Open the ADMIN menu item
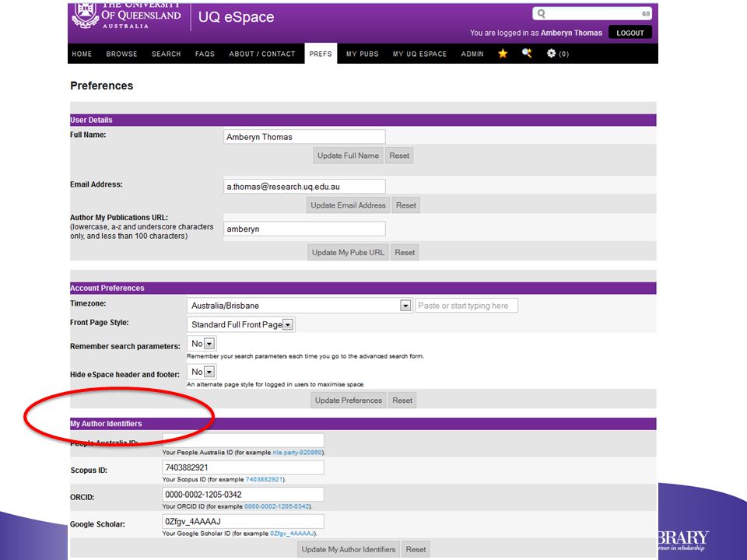This screenshot has height=560, width=747. [x=472, y=54]
